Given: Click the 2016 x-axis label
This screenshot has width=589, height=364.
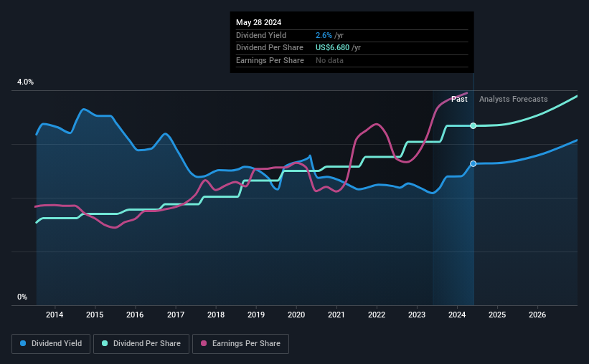Looking at the screenshot, I should [135, 315].
